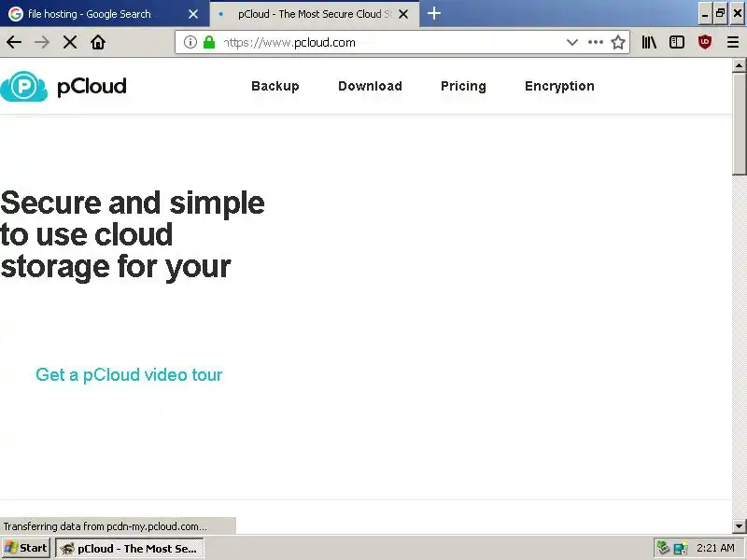
Task: Click the forward navigation arrow
Action: point(42,42)
